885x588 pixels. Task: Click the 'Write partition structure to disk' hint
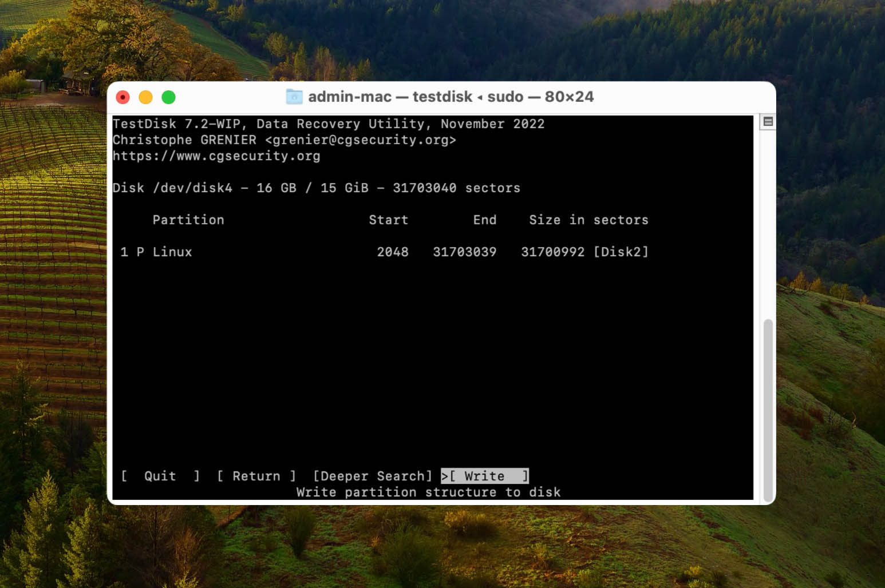[428, 492]
